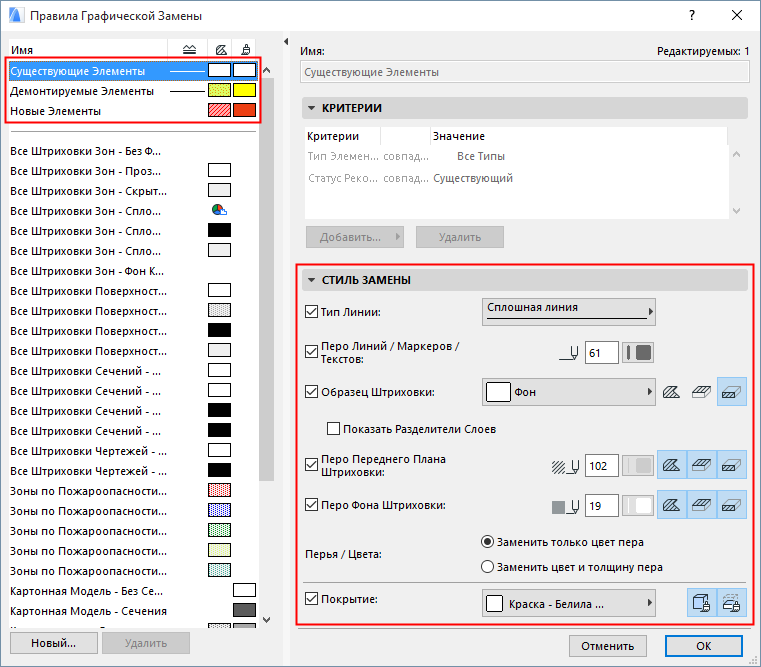Screen dimensions: 761x667
Task: Open pen 102 color swatch
Action: (638, 466)
